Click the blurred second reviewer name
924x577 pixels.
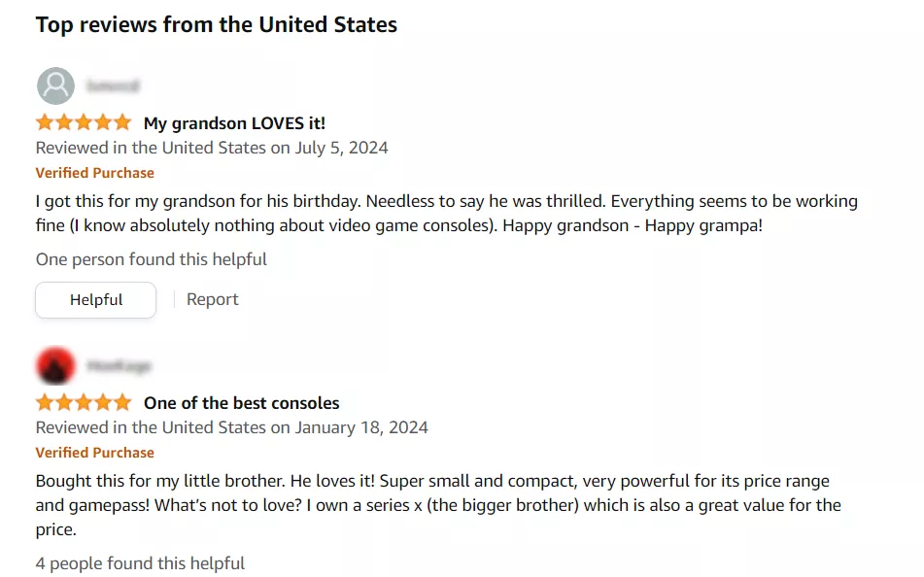coord(120,366)
